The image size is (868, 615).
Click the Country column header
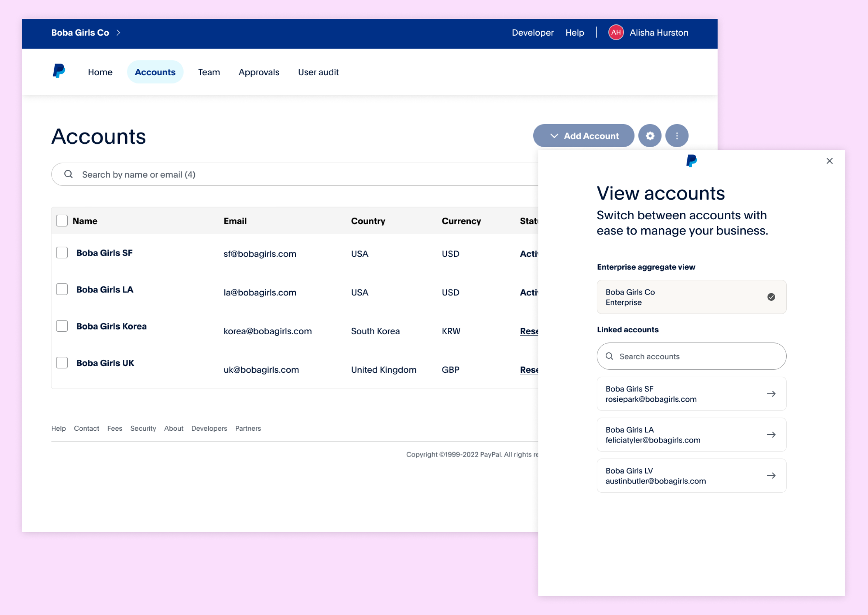coord(368,221)
